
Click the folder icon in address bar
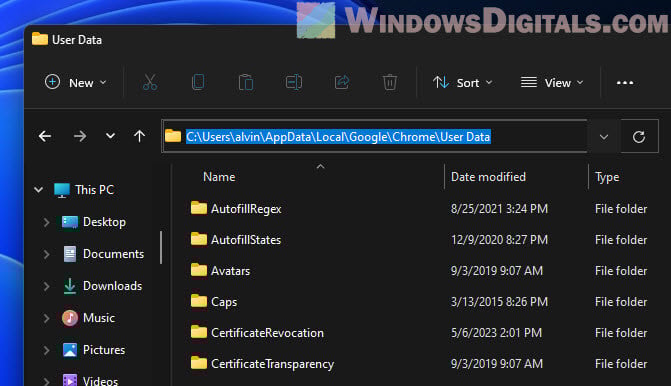pos(173,136)
